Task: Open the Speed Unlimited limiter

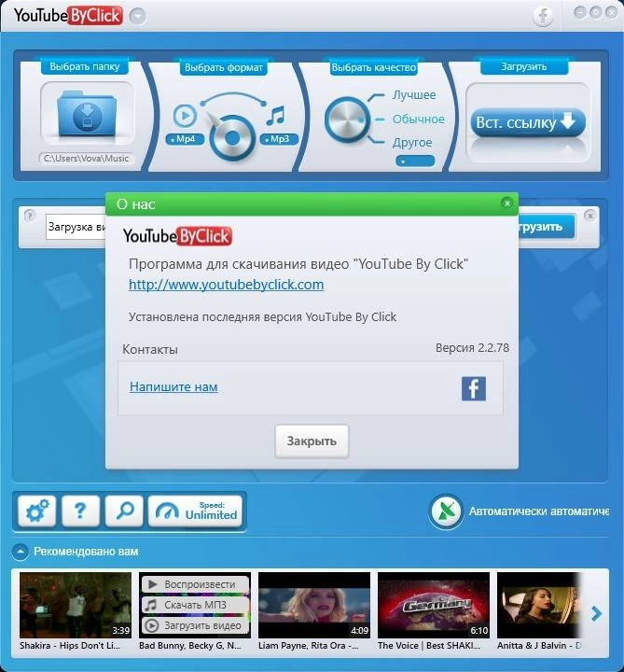Action: [x=195, y=511]
